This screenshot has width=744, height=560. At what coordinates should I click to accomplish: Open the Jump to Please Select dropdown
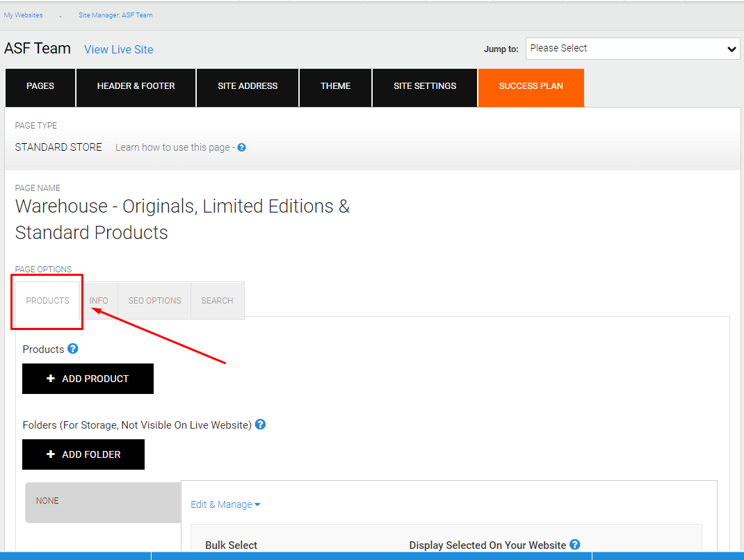coord(633,49)
